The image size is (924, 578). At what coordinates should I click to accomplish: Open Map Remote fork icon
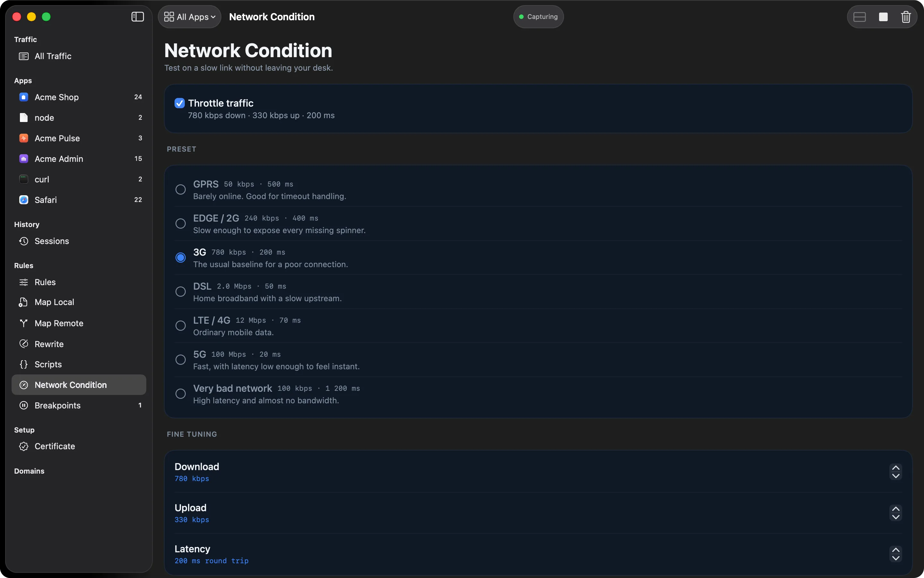click(x=24, y=323)
